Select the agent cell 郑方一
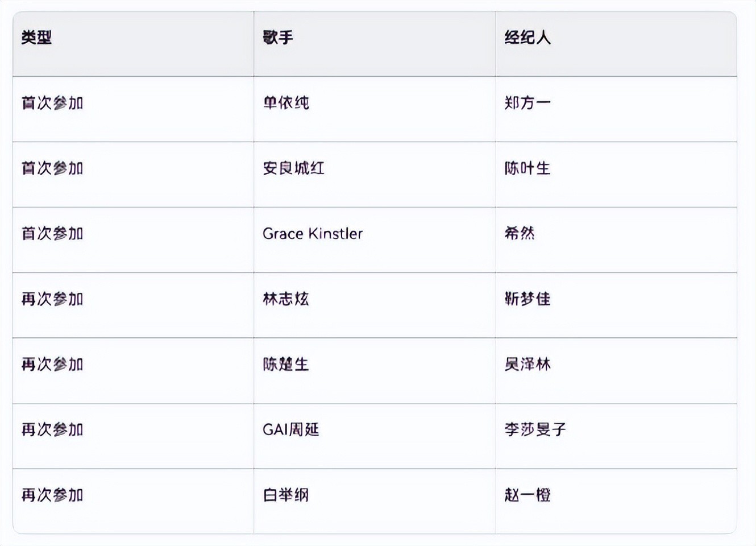756x546 pixels. (x=527, y=103)
